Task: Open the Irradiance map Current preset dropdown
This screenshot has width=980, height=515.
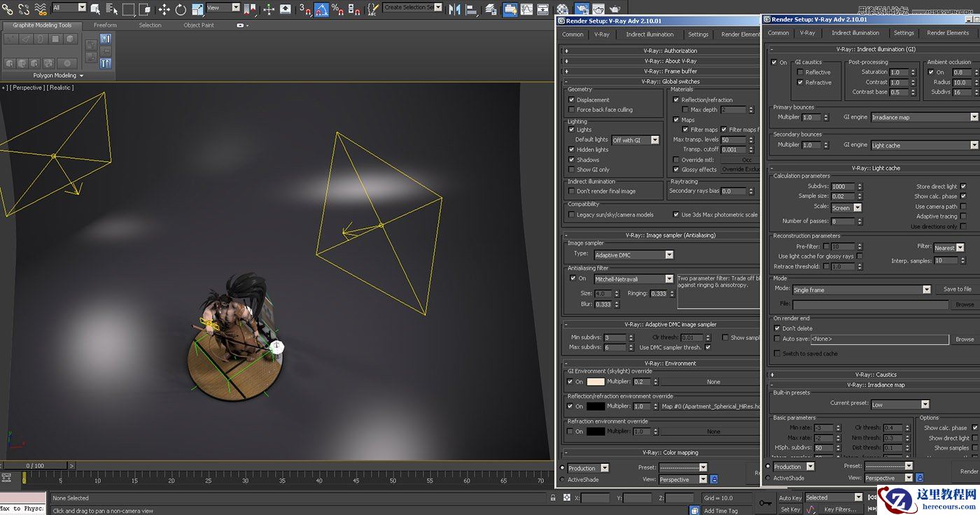Action: (900, 404)
